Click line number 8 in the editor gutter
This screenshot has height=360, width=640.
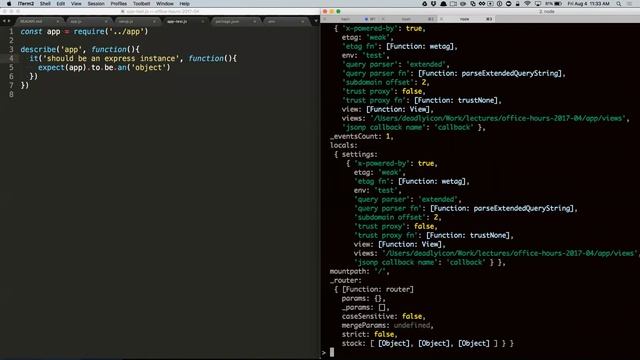[x=11, y=94]
